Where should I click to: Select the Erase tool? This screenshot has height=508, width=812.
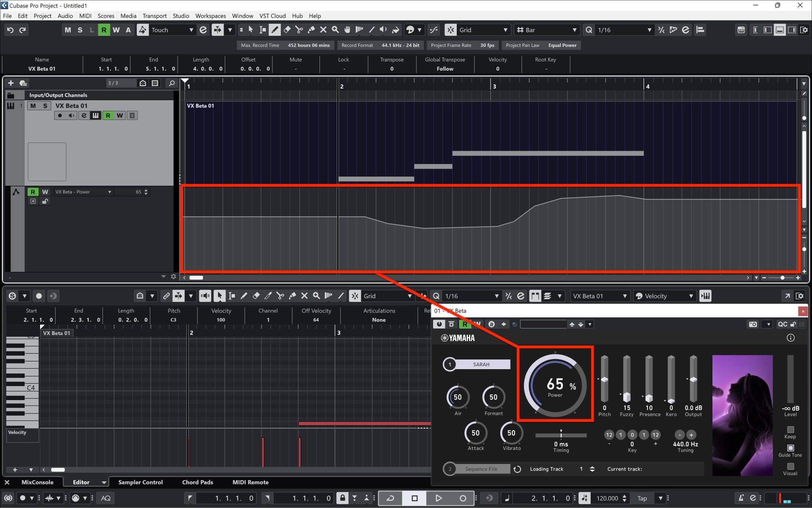(x=287, y=30)
